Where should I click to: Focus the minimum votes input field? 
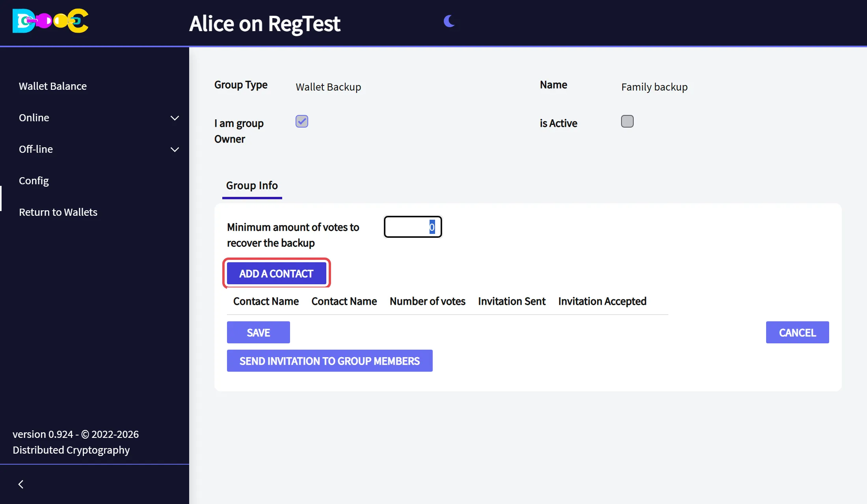point(413,227)
